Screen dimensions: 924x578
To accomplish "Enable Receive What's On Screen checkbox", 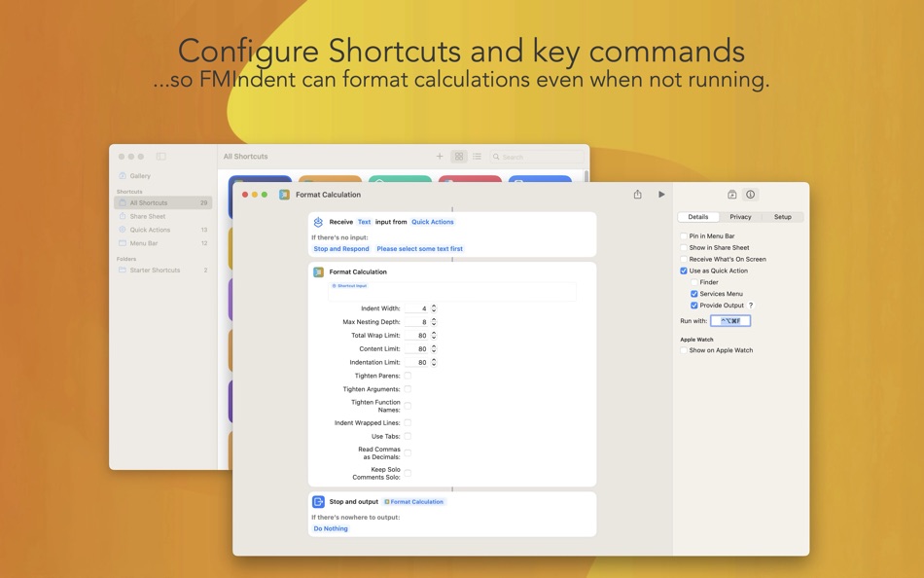I will (x=684, y=259).
